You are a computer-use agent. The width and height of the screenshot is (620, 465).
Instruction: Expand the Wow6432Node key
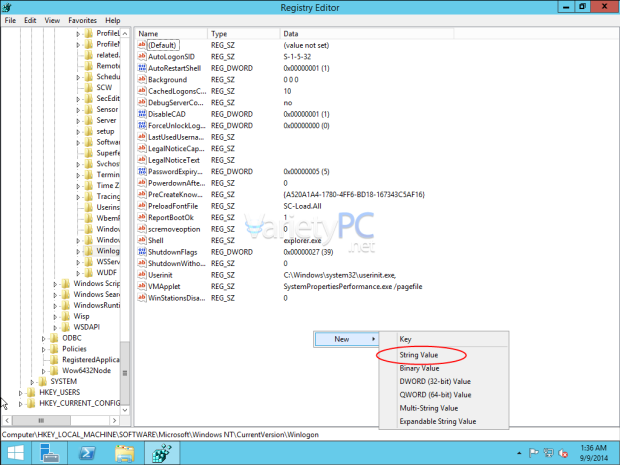tap(43, 371)
